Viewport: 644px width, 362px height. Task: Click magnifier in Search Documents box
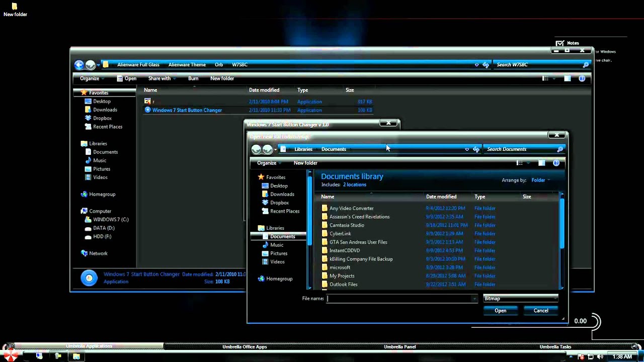click(x=560, y=149)
